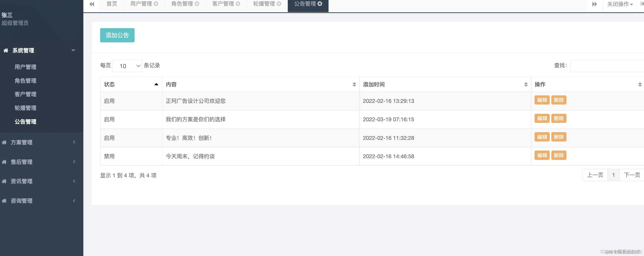
Task: Close the 角色管理 tab with its X icon
Action: pyautogui.click(x=197, y=4)
